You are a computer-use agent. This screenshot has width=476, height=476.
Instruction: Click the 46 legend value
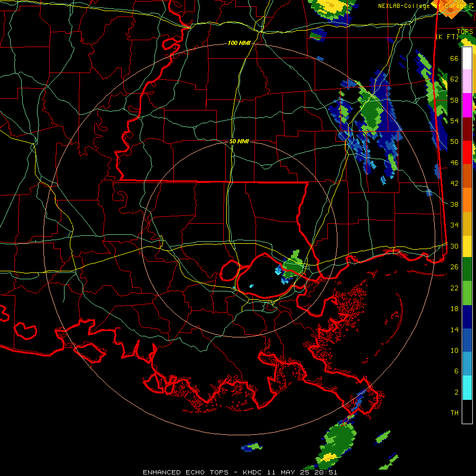(454, 163)
